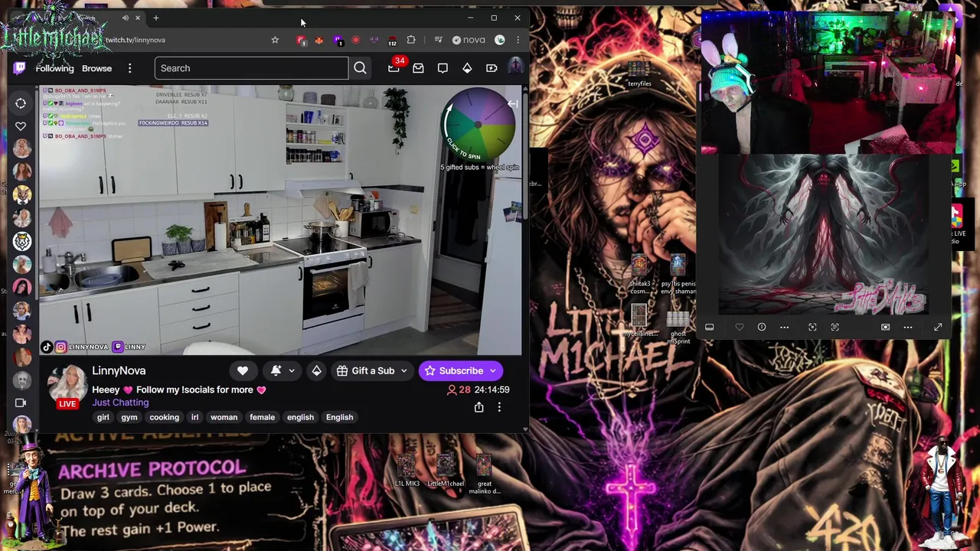Click the sidebar followed channels heart icon
The height and width of the screenshot is (551, 980).
pyautogui.click(x=21, y=126)
